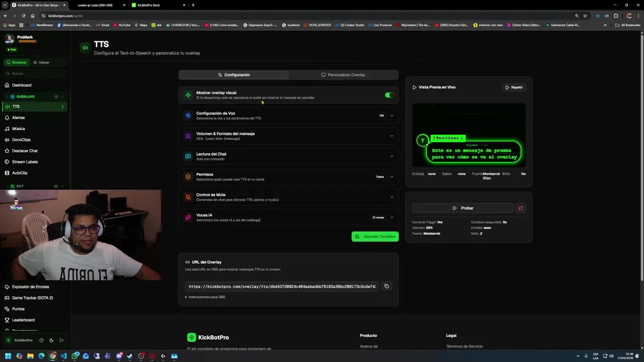Expand the Voces IA section

coord(288,217)
